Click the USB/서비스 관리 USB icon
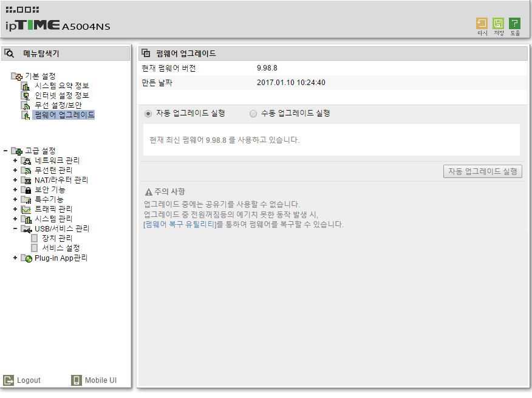The image size is (532, 398). pyautogui.click(x=27, y=229)
